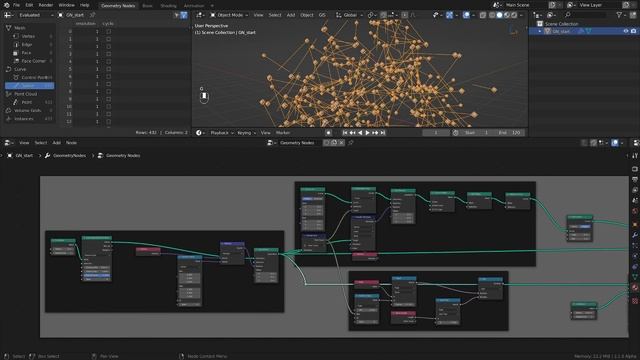Switch to the Animation workspace tab
The image size is (640, 360).
(194, 6)
